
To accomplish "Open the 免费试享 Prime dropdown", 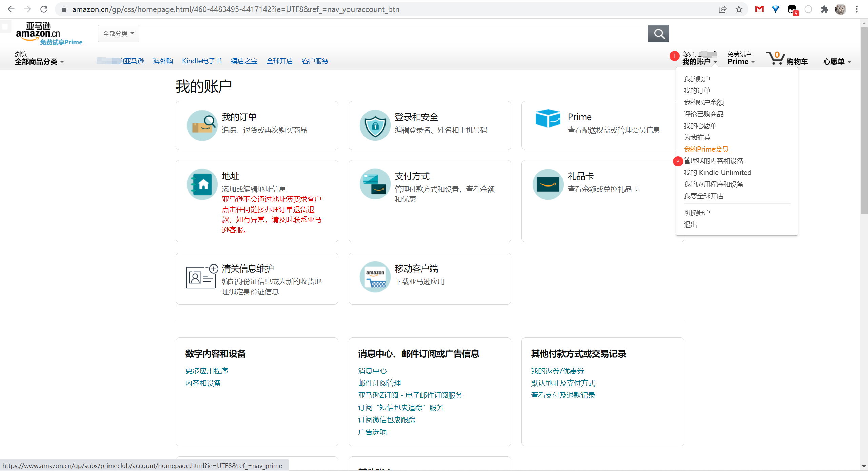I will click(741, 58).
